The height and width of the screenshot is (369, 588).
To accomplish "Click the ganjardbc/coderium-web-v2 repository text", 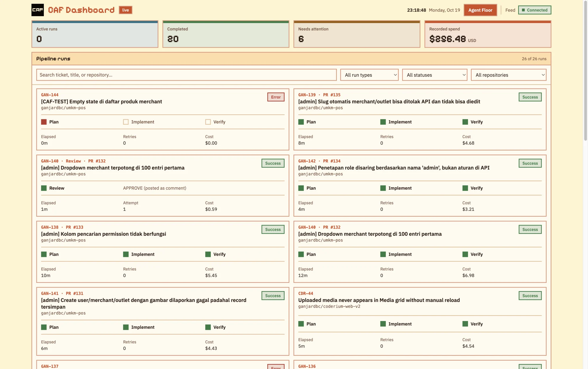I will click(x=329, y=306).
